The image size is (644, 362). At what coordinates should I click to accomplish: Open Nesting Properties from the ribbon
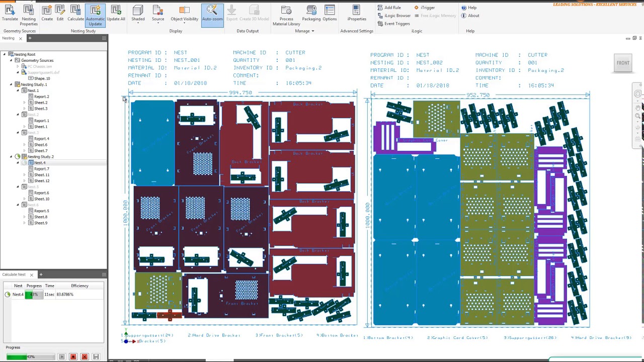point(29,16)
